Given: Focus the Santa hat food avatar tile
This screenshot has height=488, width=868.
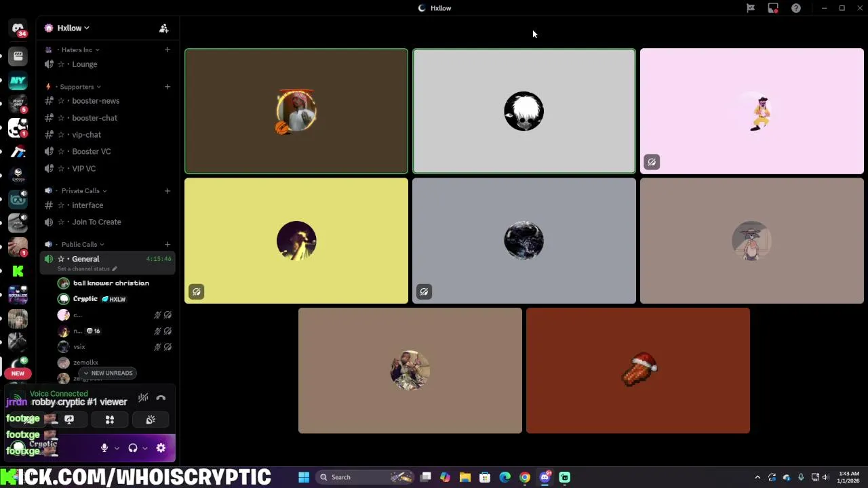Looking at the screenshot, I should tap(638, 371).
